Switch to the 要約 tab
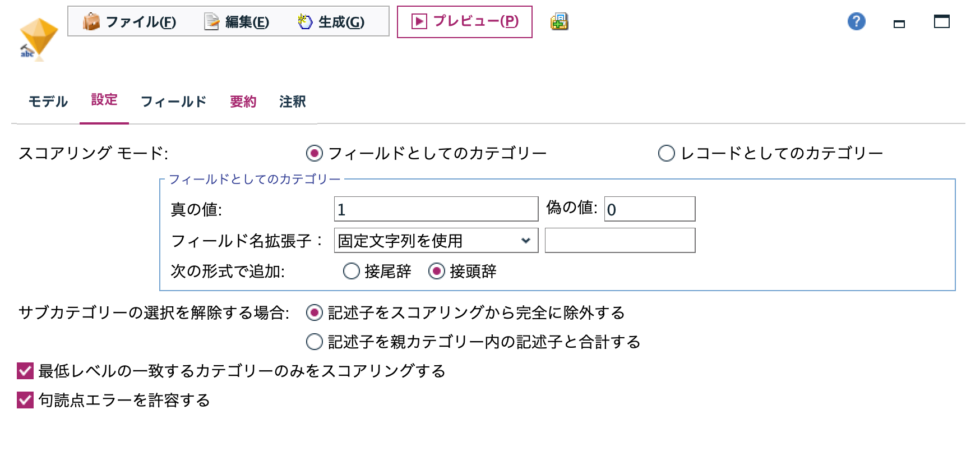 pyautogui.click(x=242, y=101)
